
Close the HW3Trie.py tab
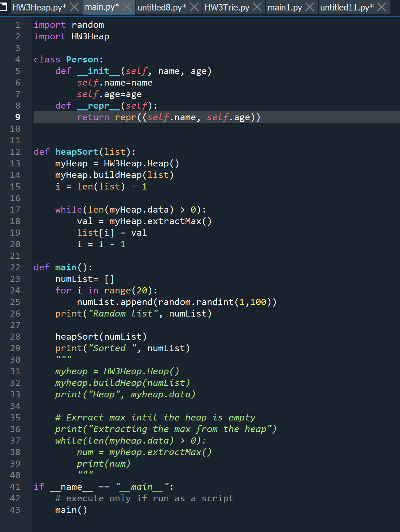tap(258, 7)
